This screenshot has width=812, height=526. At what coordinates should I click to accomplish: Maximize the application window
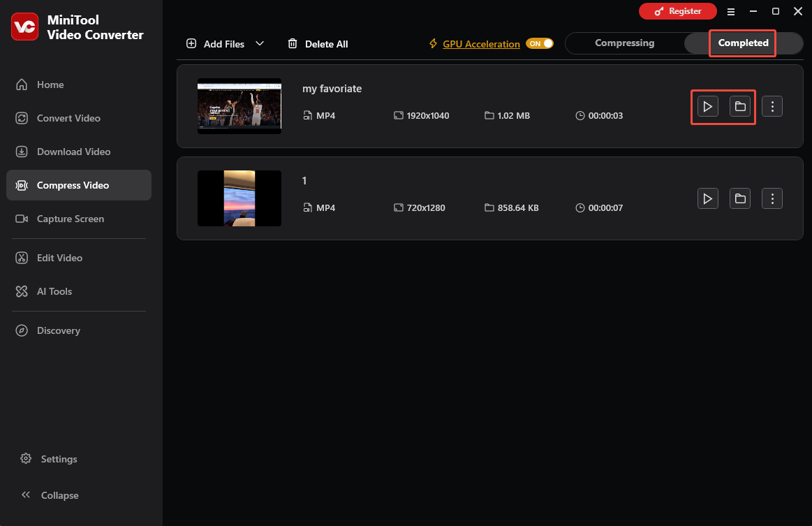pyautogui.click(x=775, y=11)
